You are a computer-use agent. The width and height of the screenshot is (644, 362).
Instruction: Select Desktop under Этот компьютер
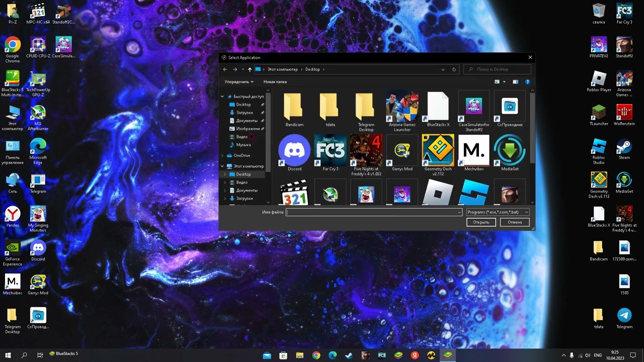point(244,174)
